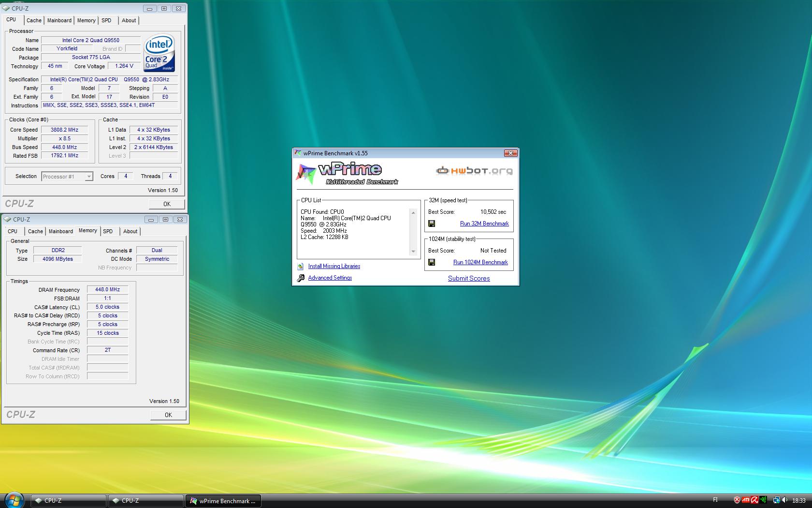Click the floppy save icon for 32M score
This screenshot has width=812, height=508.
[432, 224]
